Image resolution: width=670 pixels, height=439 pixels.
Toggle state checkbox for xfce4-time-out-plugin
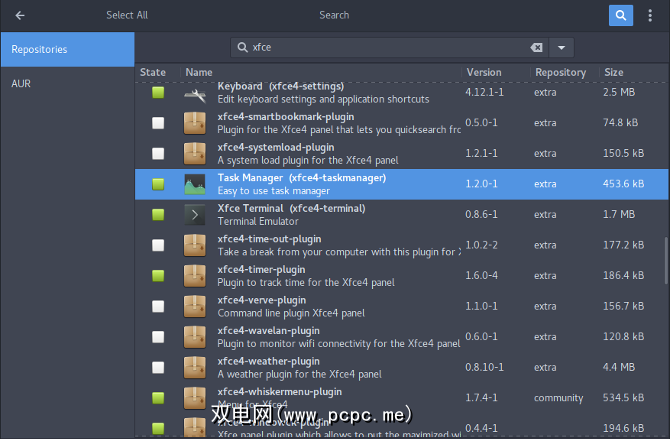pyautogui.click(x=158, y=245)
